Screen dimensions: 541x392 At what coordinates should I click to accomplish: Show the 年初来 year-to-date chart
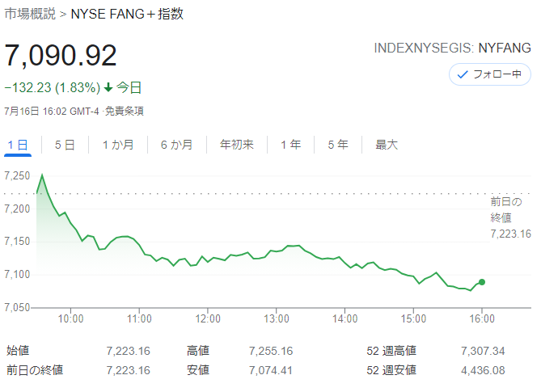pyautogui.click(x=237, y=145)
